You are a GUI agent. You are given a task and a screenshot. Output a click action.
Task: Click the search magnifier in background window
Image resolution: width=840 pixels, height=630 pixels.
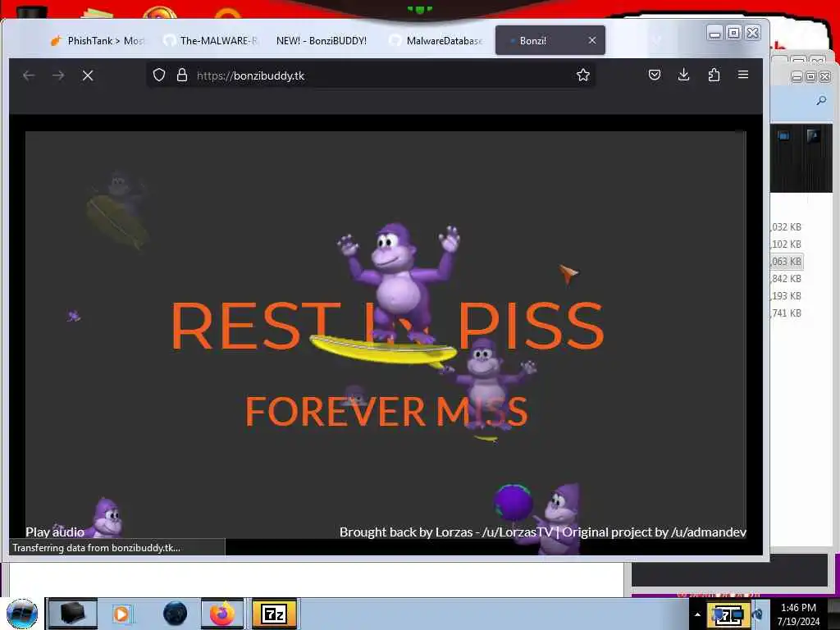(821, 100)
